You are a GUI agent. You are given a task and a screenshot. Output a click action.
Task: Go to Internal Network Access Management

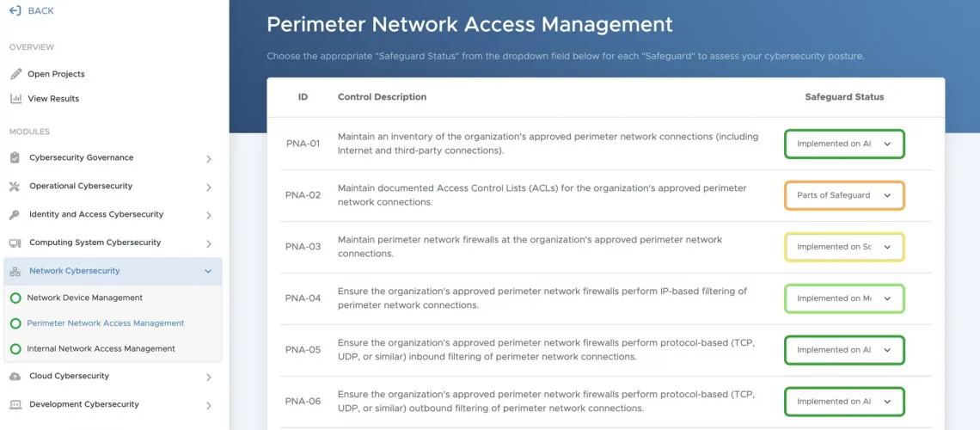(x=101, y=349)
